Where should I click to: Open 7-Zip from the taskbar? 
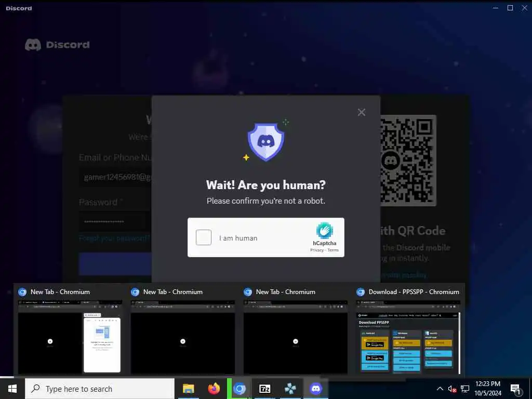[264, 389]
